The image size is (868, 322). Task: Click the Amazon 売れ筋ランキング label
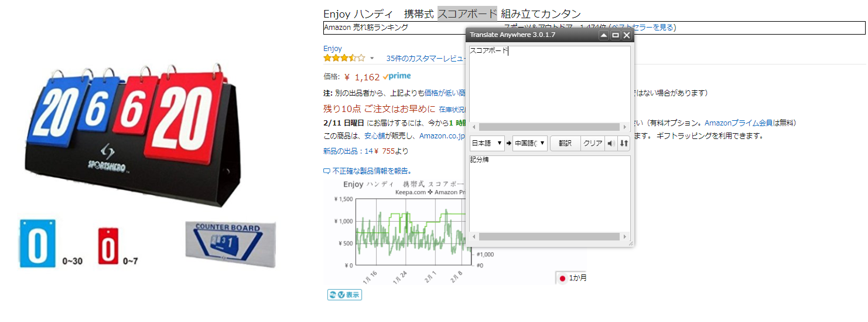click(367, 28)
